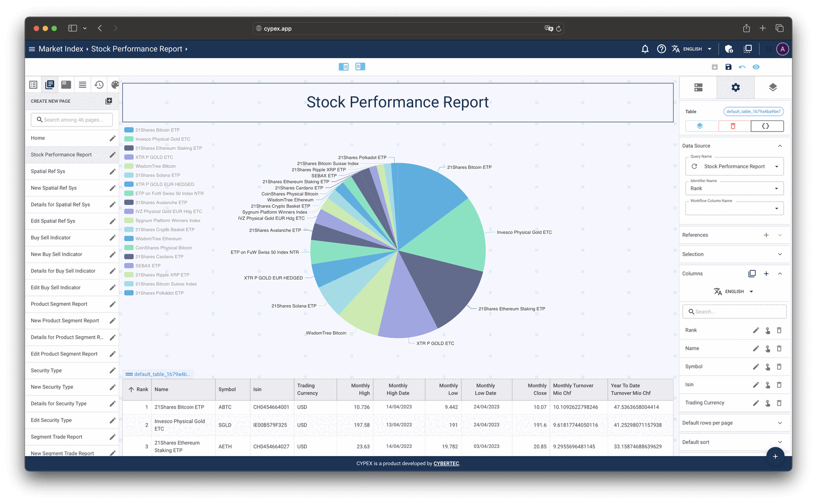Undo changes with the blue undo arrow
817x504 pixels.
pyautogui.click(x=742, y=67)
